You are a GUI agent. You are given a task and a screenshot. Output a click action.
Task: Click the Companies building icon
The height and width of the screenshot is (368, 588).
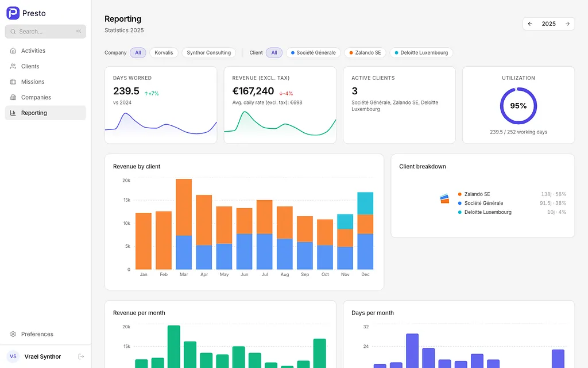tap(13, 97)
